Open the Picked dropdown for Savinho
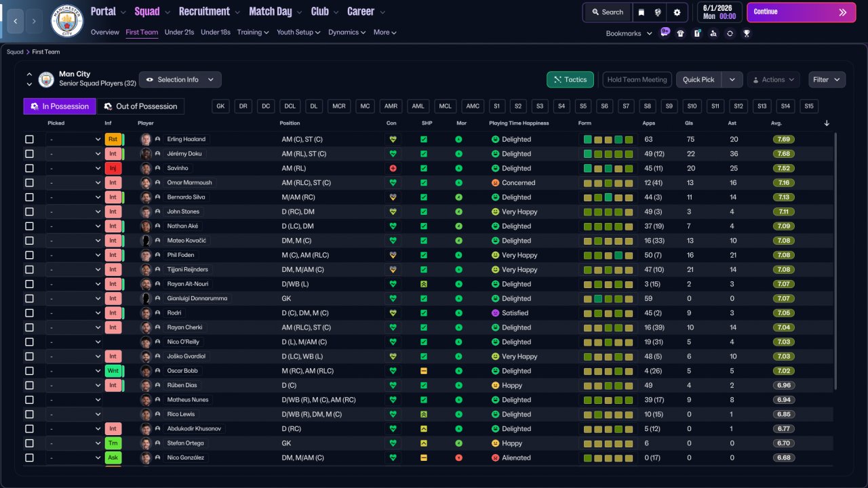 pyautogui.click(x=75, y=168)
